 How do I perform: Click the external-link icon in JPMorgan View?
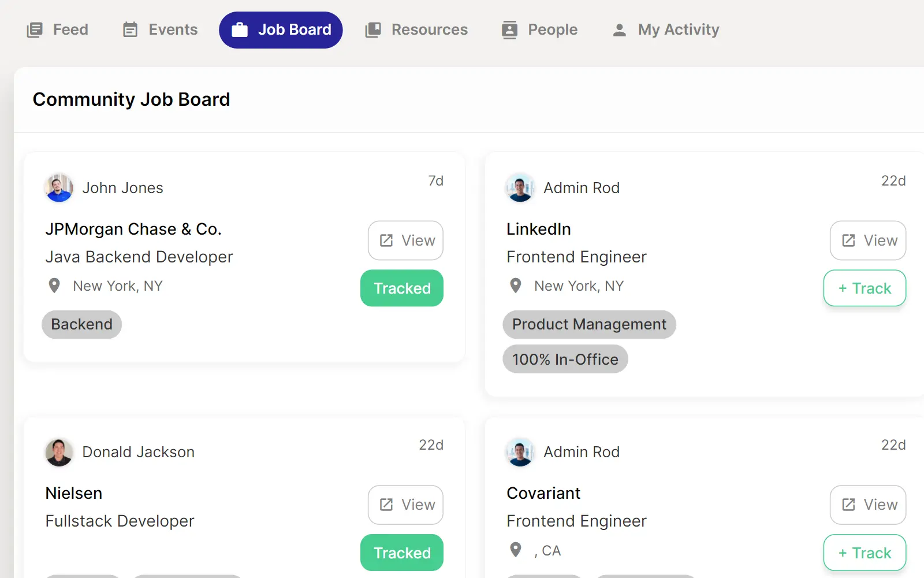pyautogui.click(x=386, y=240)
